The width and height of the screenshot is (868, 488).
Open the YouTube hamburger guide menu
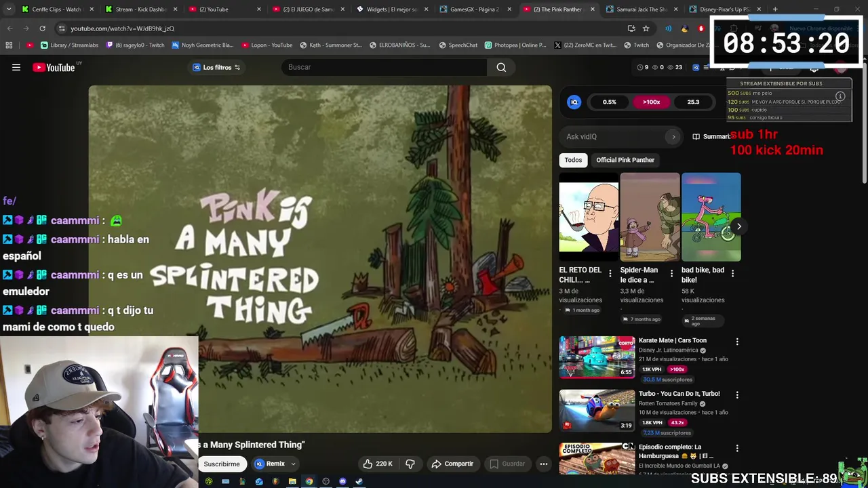tap(16, 67)
